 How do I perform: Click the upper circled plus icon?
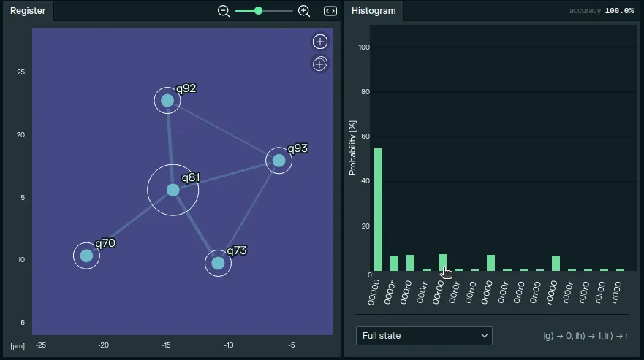(x=319, y=42)
